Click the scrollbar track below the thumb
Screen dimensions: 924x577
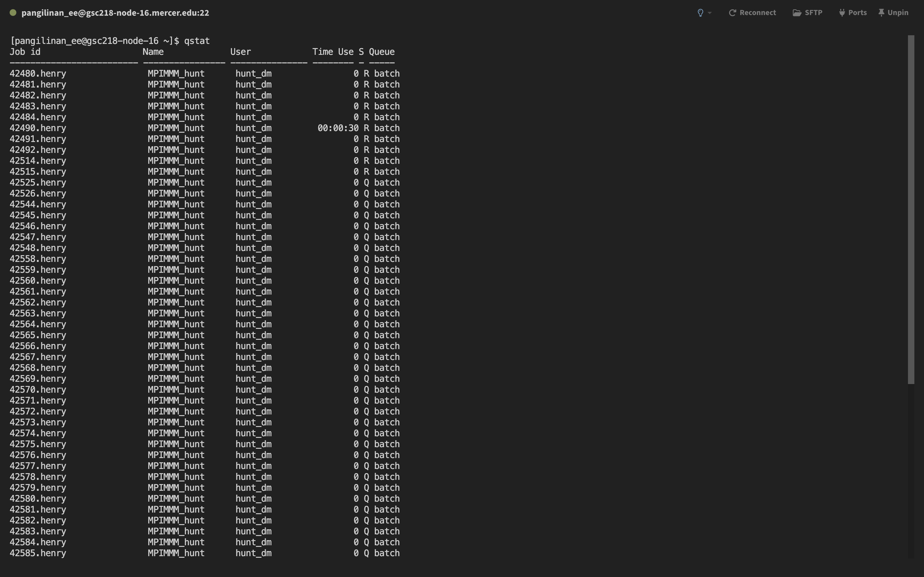[911, 469]
